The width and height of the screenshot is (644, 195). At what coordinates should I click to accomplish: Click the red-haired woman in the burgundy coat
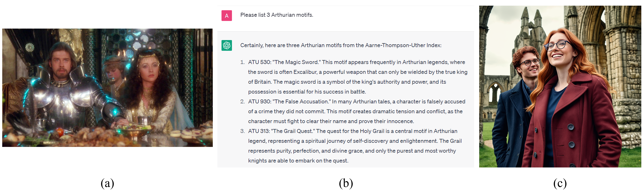point(572,105)
